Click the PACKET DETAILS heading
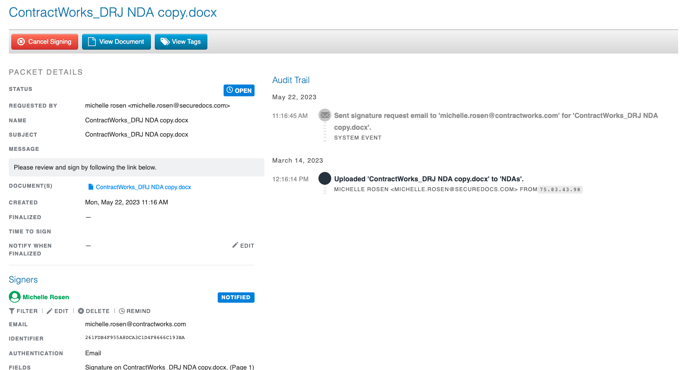This screenshot has width=688, height=370. pyautogui.click(x=46, y=72)
